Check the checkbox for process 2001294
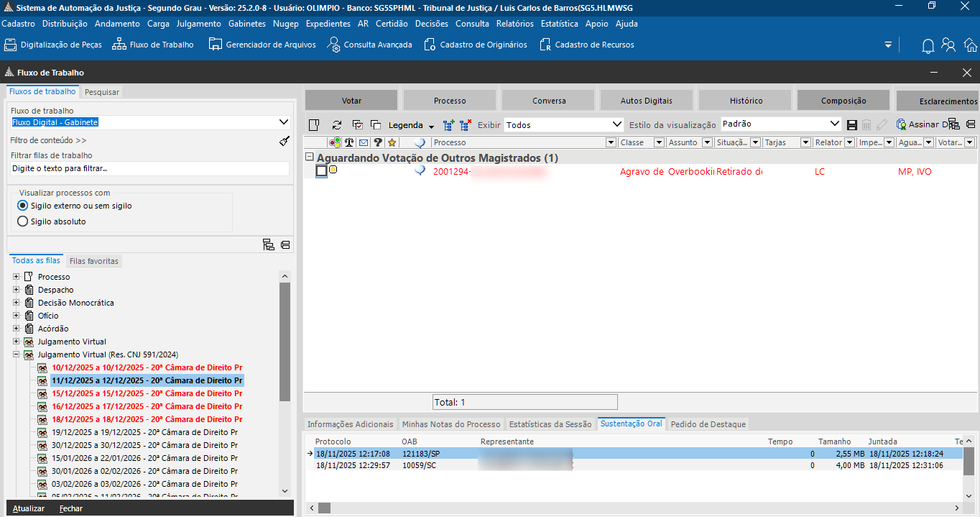This screenshot has height=517, width=980. (321, 171)
